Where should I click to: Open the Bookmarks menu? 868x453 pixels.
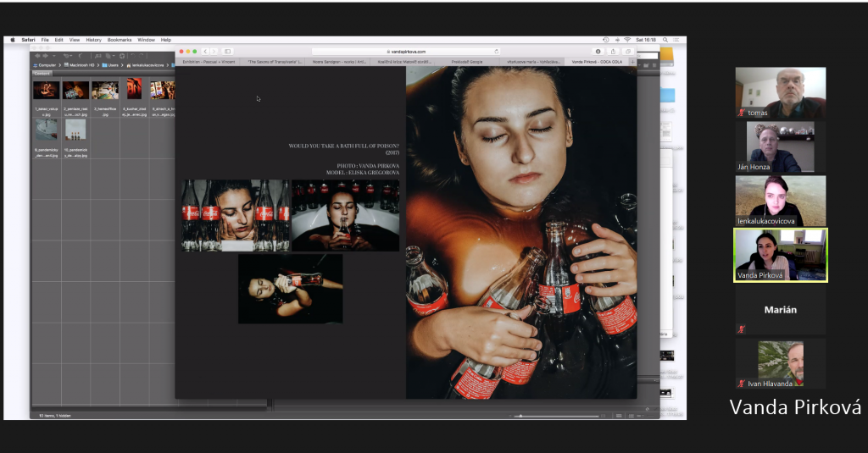point(120,40)
